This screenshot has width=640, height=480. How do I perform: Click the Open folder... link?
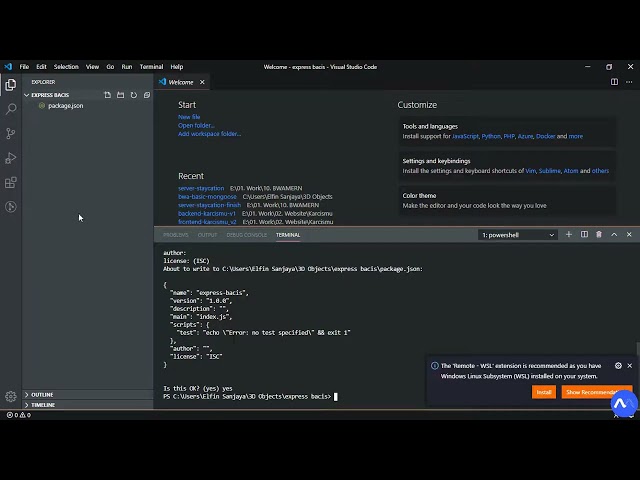[196, 125]
